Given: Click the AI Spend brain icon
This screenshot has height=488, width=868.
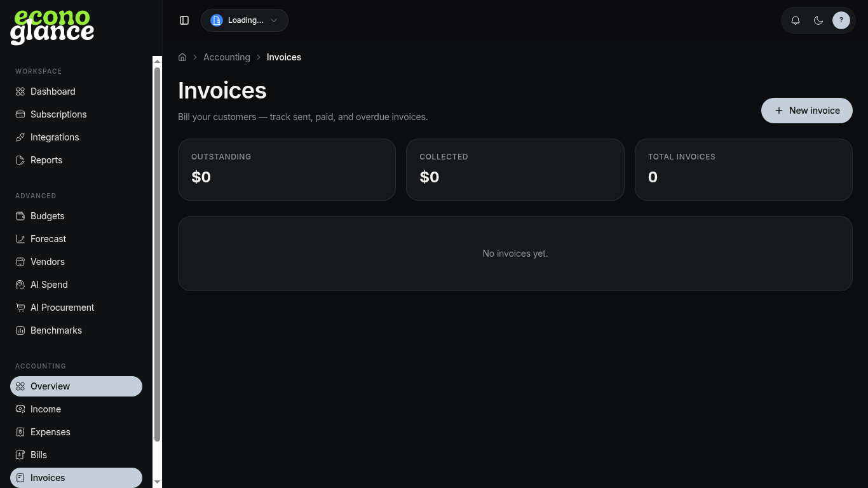Looking at the screenshot, I should [20, 285].
